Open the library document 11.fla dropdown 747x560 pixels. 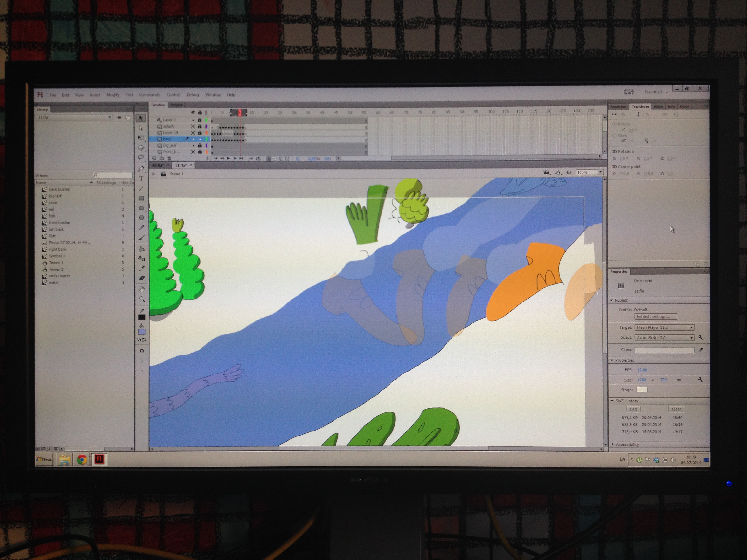coord(74,117)
